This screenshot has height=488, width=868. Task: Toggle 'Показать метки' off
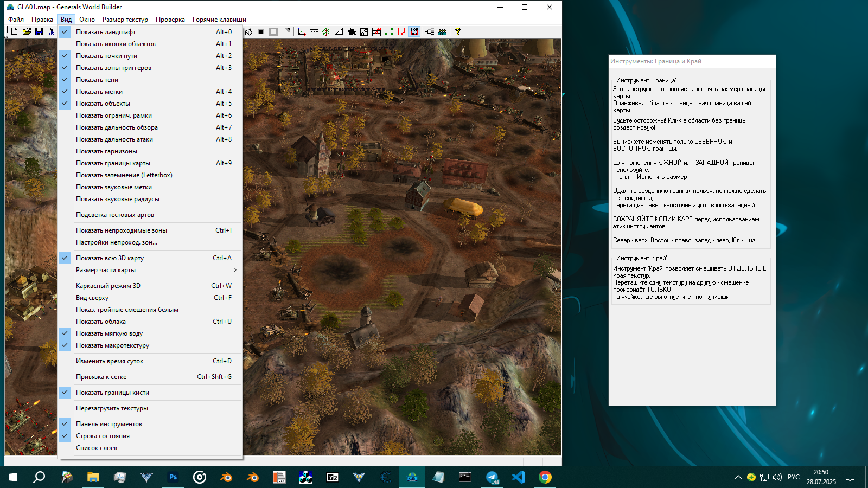click(x=150, y=92)
